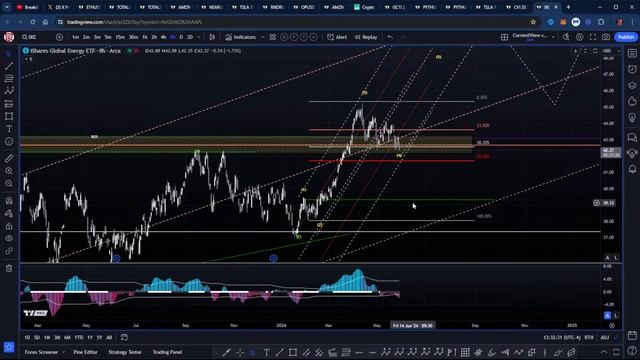Viewport: 640px width, 360px height.
Task: Select the 4h timeframe
Action: (x=163, y=37)
